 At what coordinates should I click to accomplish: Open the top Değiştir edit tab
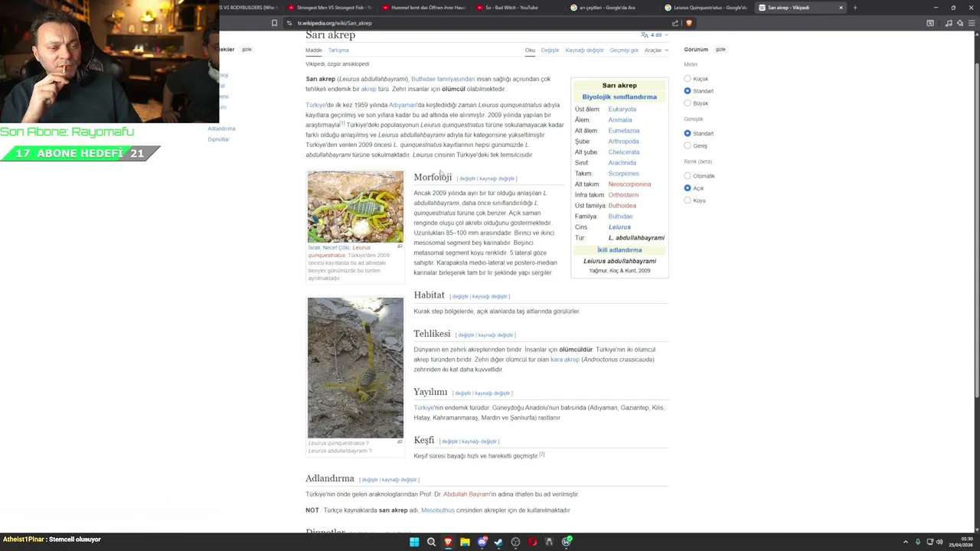pyautogui.click(x=550, y=51)
